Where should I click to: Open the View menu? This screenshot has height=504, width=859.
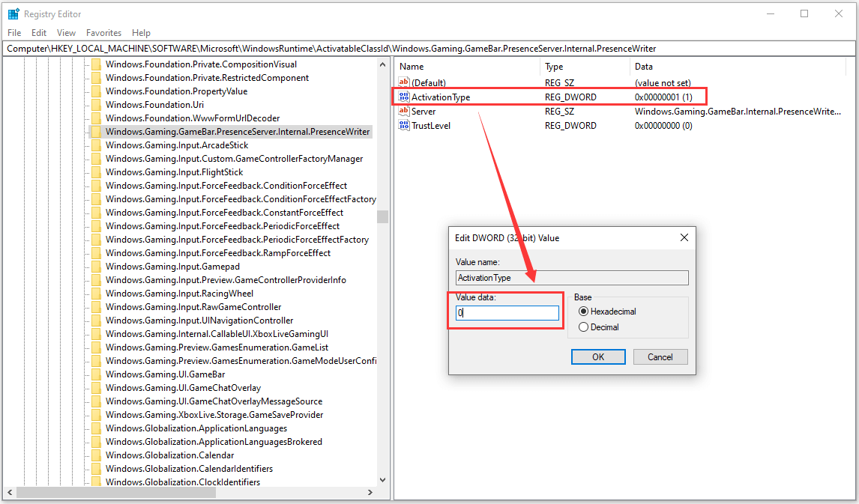pos(66,33)
